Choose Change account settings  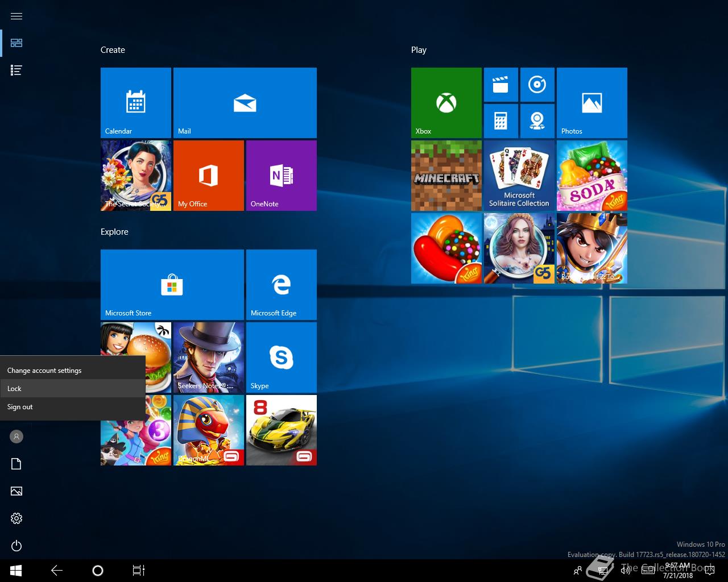[73, 371]
